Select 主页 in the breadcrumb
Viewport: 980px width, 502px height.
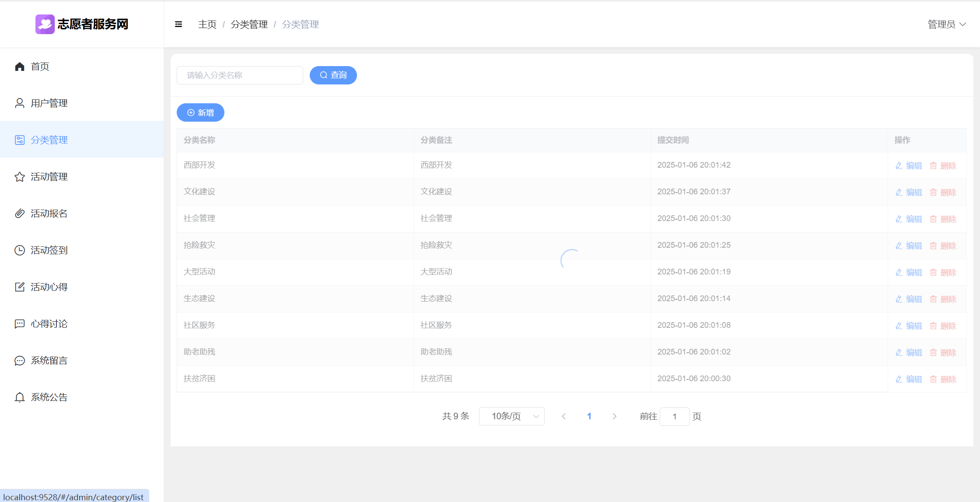(x=207, y=25)
